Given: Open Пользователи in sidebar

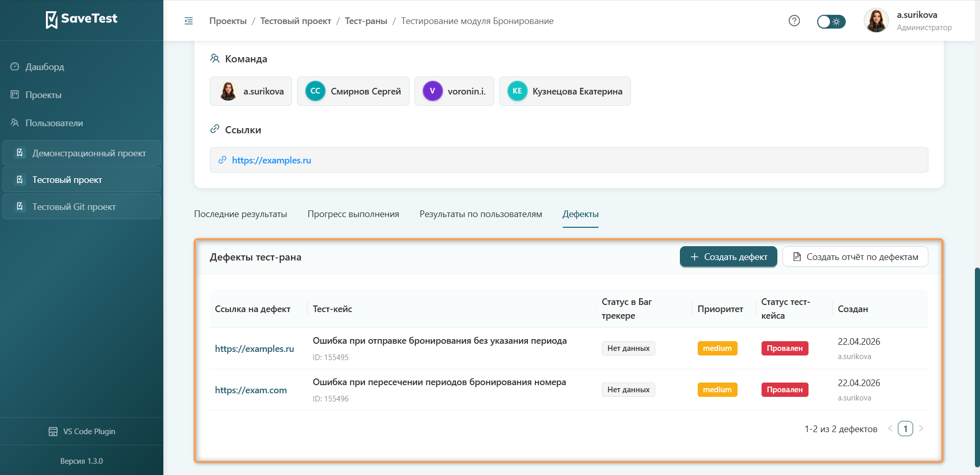Looking at the screenshot, I should click(54, 123).
